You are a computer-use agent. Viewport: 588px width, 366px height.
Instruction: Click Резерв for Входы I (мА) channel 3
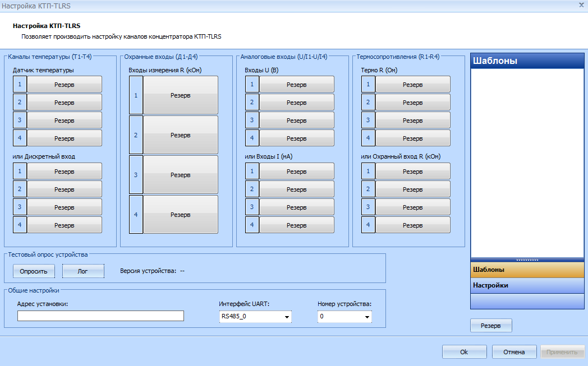coord(297,207)
